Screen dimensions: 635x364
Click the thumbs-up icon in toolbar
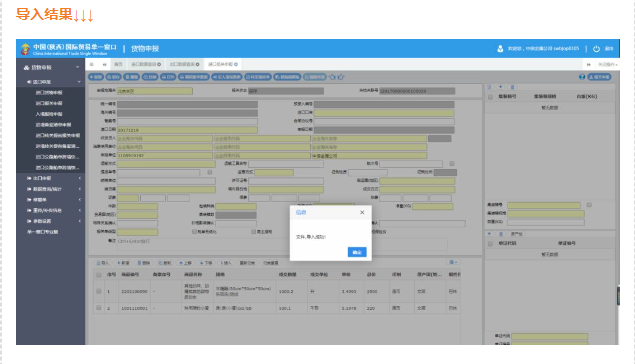click(341, 77)
